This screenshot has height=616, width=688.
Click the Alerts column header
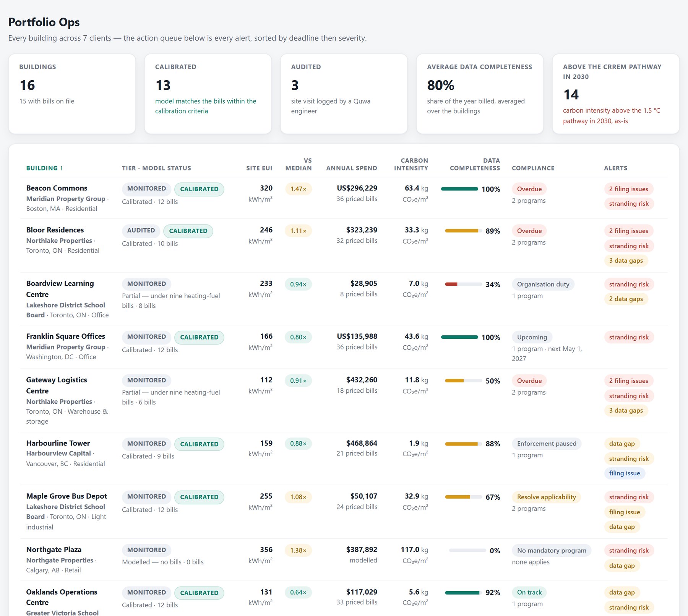615,168
